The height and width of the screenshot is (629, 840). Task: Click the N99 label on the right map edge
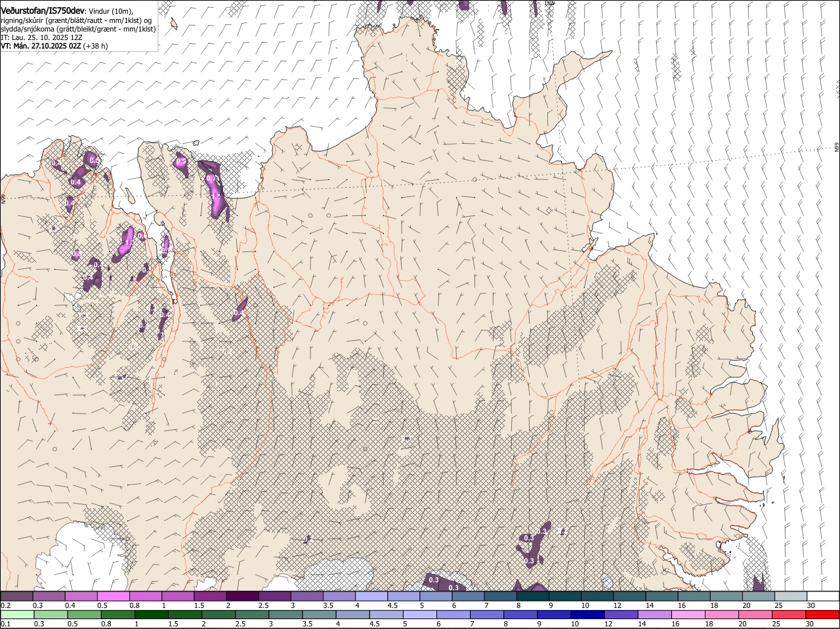tap(837, 148)
